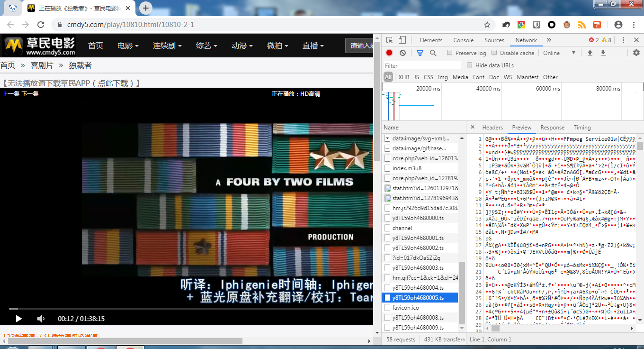Open the 电影 dropdown menu

point(128,46)
